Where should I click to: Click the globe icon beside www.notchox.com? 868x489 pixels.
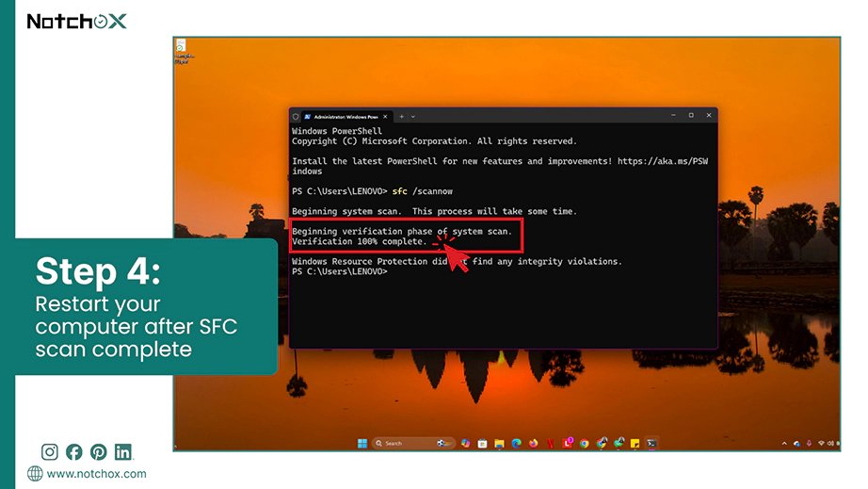(x=35, y=474)
